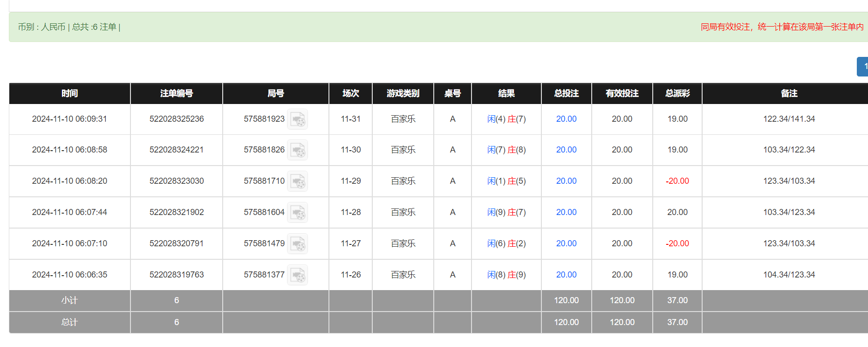Play video replay for round 575881604
This screenshot has width=868, height=347.
(x=297, y=213)
